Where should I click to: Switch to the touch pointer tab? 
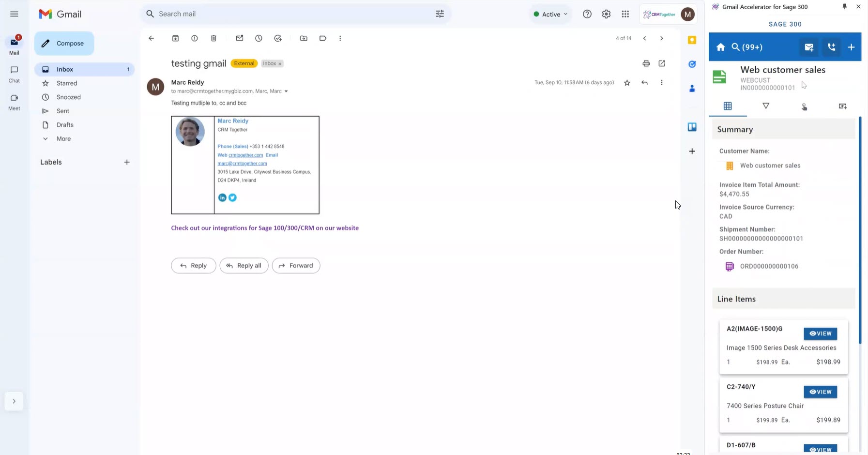pos(804,106)
